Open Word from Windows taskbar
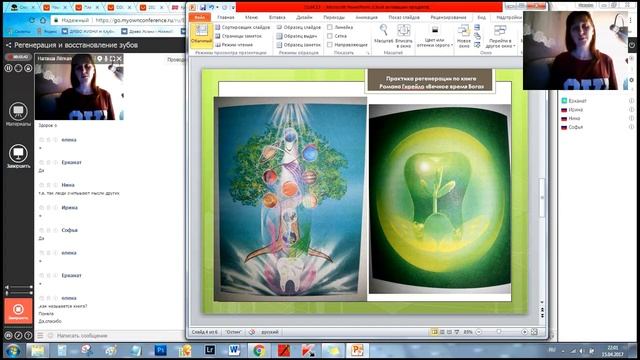This screenshot has width=640, height=360. coord(234,350)
